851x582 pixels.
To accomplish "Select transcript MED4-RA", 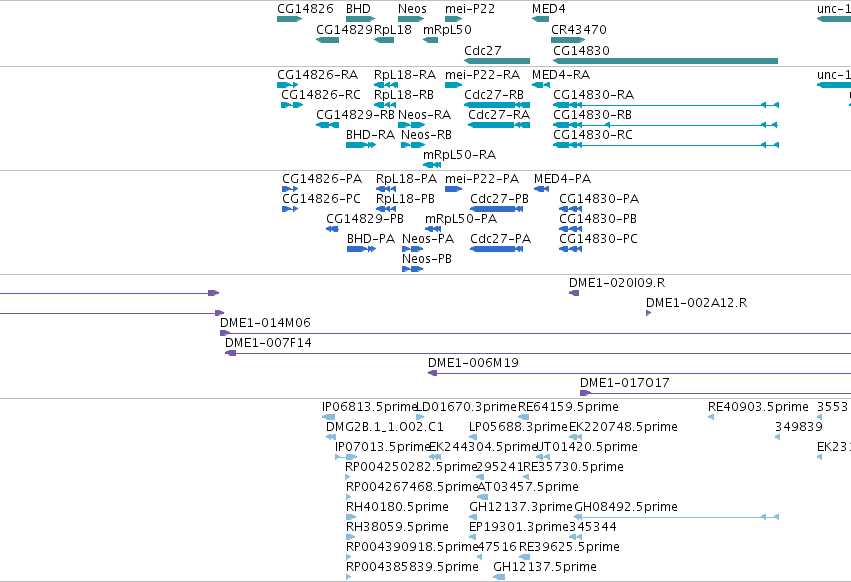I will pos(561,74).
